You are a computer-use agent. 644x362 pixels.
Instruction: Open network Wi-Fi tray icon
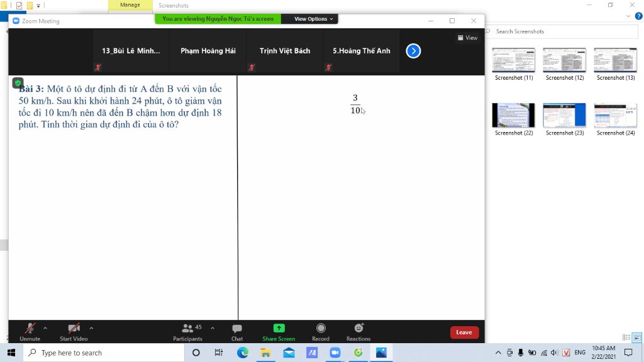(x=544, y=353)
